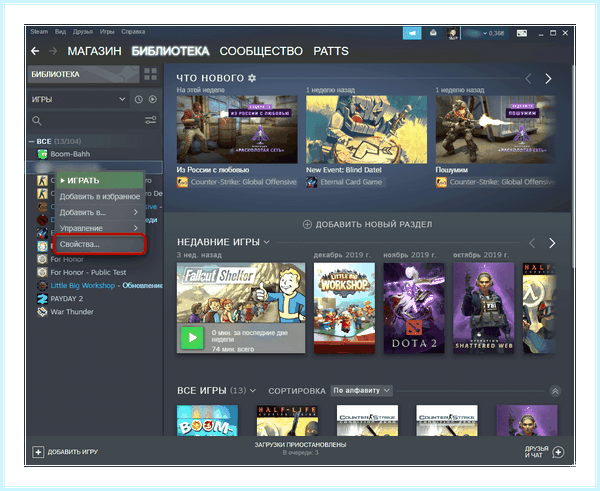Select Свойства... in context menu

coord(100,244)
